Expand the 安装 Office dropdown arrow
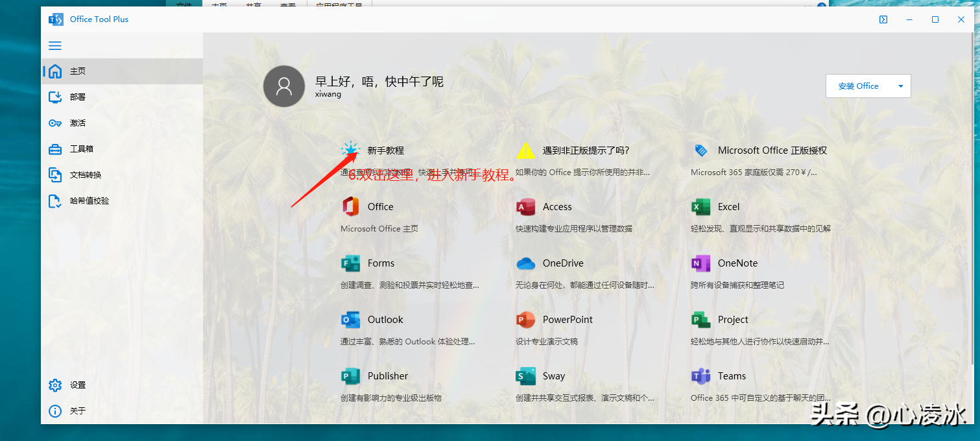This screenshot has height=441, width=980. (900, 86)
